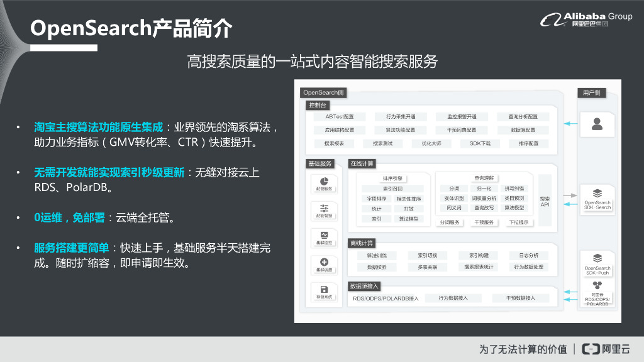Click the 分词服务 box
Viewport: 644px width, 362px height.
click(450, 222)
